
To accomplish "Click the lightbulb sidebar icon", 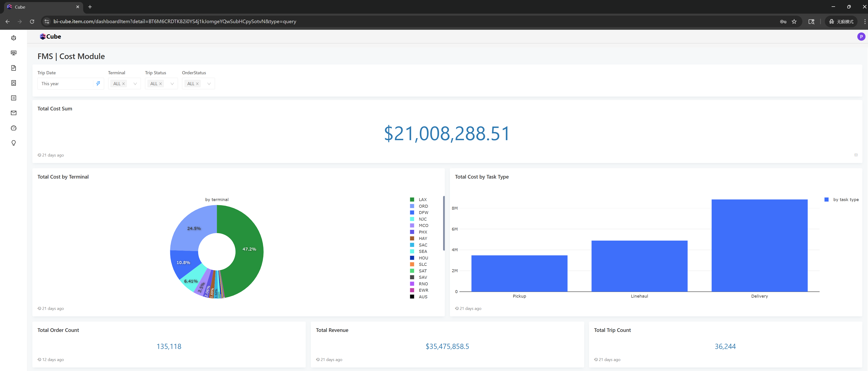I will 13,143.
